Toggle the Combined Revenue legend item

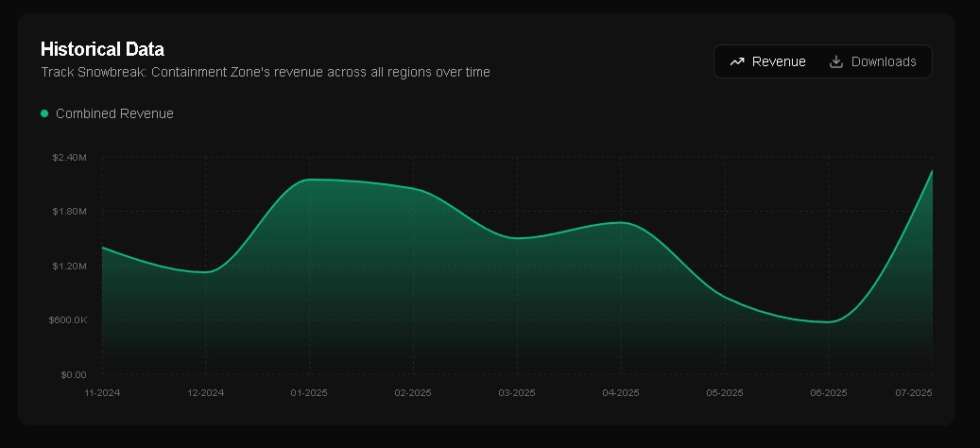tap(107, 113)
